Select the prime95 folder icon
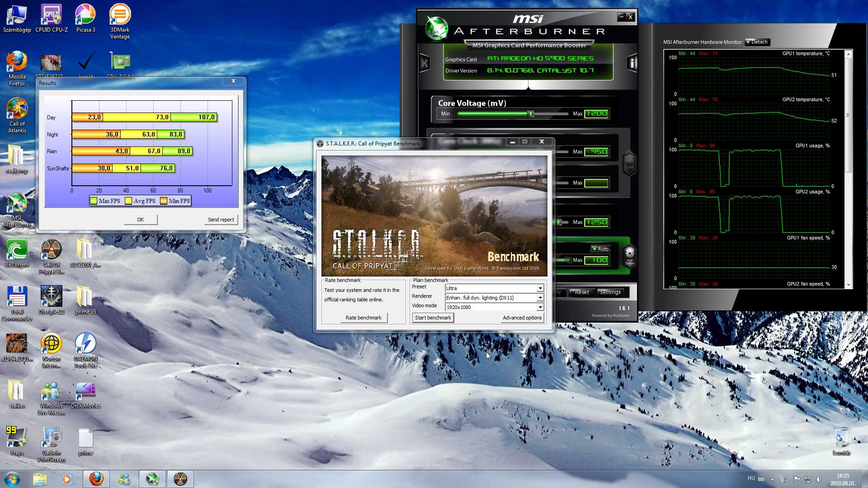Screen dimensions: 868x488 [x=85, y=300]
